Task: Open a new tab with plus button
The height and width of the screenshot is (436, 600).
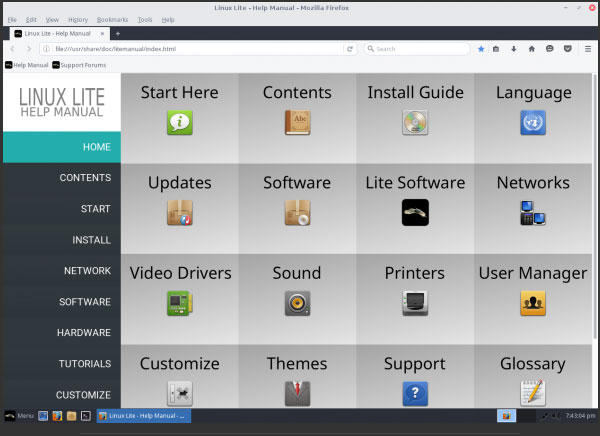Action: click(x=118, y=34)
